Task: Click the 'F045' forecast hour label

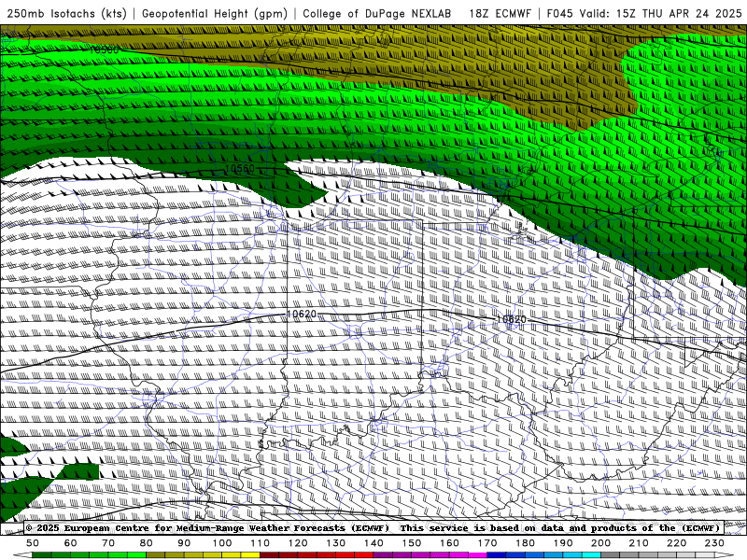Action: tap(559, 13)
